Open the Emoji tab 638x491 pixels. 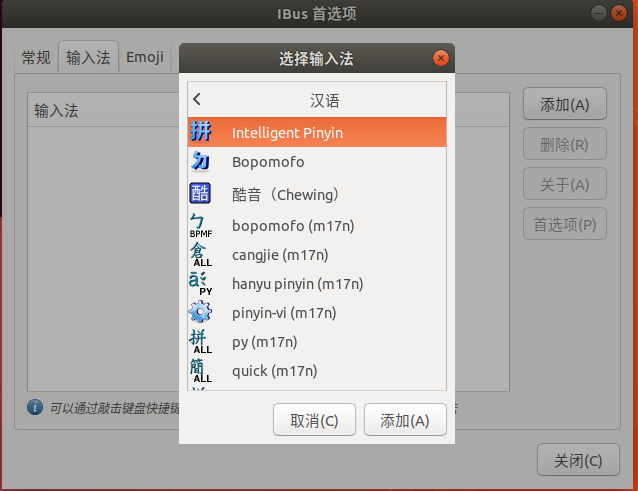(x=145, y=57)
